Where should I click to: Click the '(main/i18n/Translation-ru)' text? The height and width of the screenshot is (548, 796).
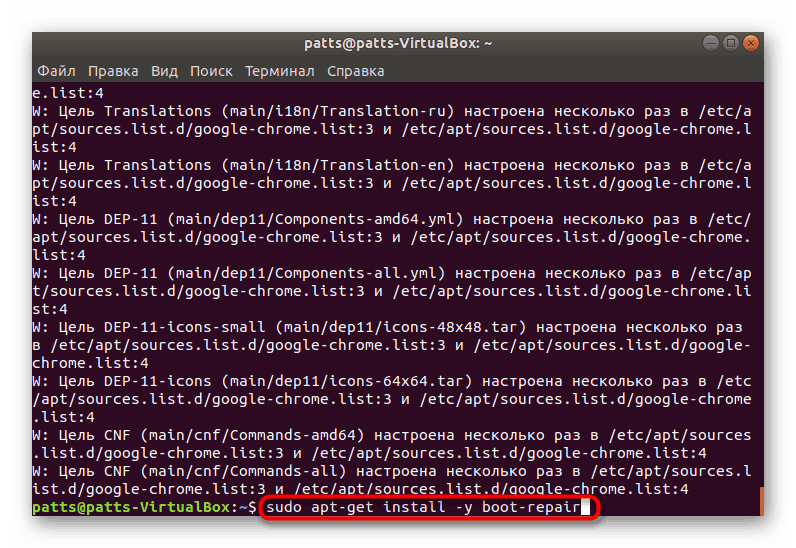tap(338, 111)
